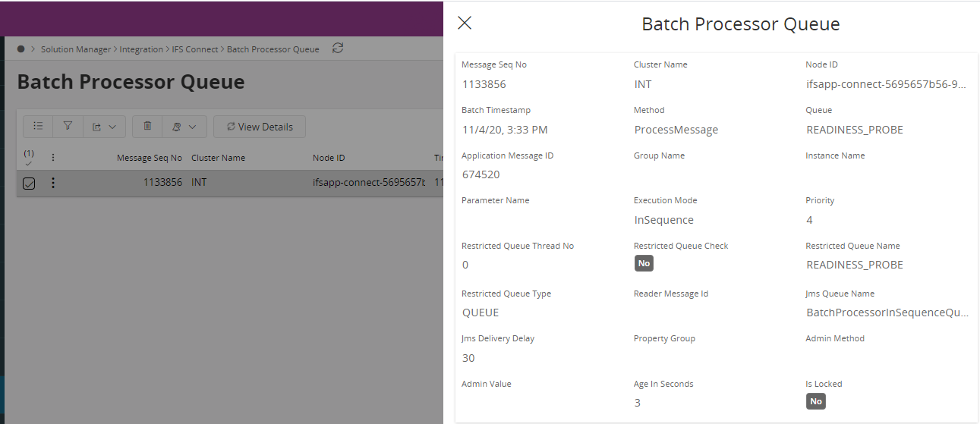Open row actions menu for message 1133856
The height and width of the screenshot is (424, 980).
pyautogui.click(x=52, y=183)
